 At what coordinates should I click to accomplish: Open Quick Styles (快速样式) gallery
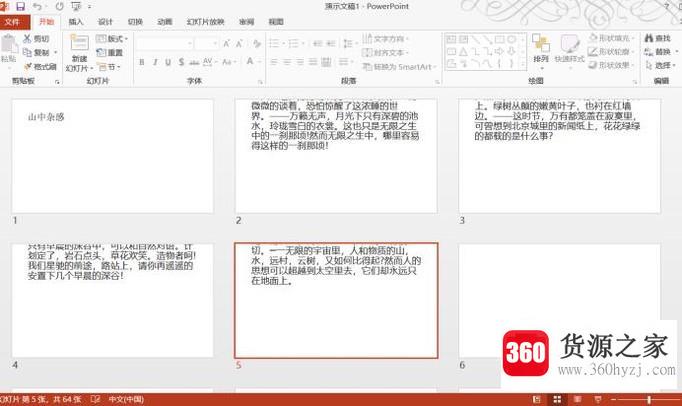click(x=569, y=52)
